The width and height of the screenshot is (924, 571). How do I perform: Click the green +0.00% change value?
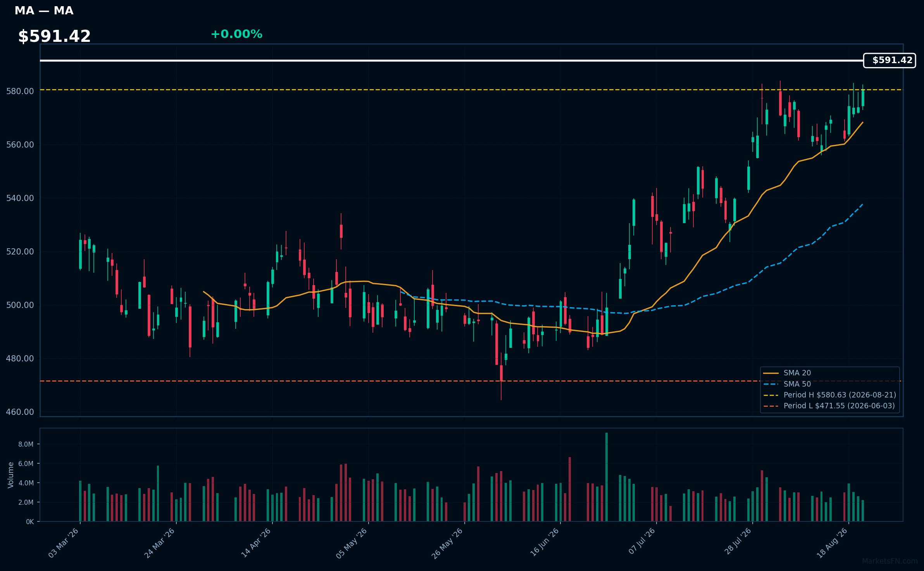pos(236,34)
